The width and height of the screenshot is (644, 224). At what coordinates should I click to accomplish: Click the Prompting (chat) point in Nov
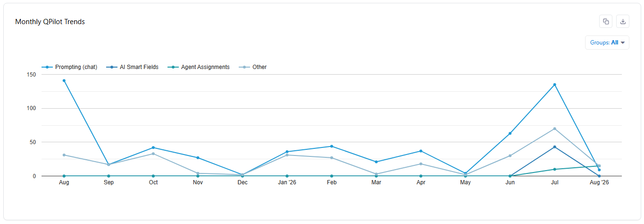(x=198, y=158)
